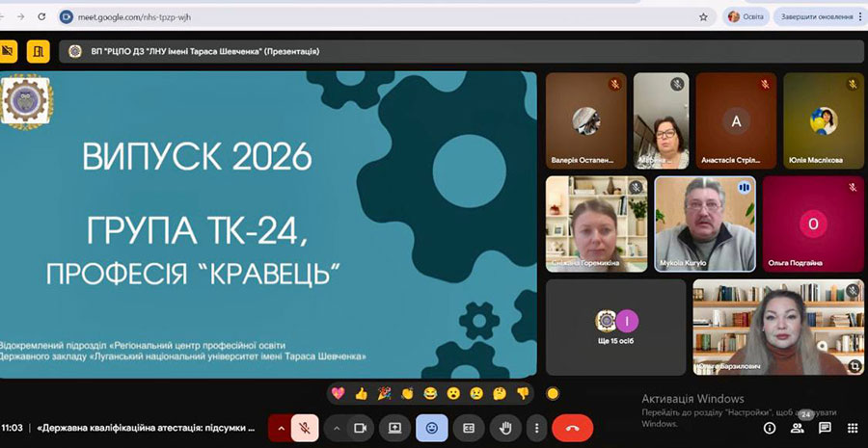
Task: Open the more options three-dot menu
Action: pyautogui.click(x=536, y=428)
